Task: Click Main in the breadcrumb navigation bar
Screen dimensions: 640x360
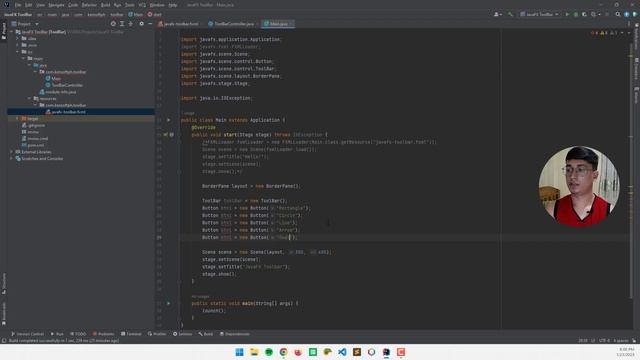Action: tap(136, 14)
